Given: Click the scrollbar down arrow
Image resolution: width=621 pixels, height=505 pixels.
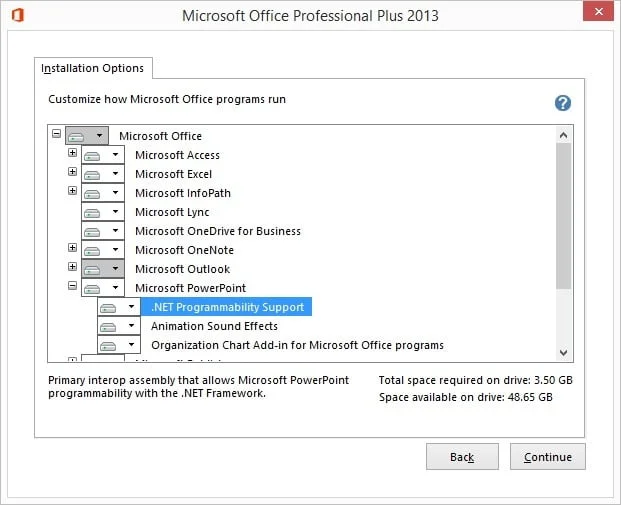Looking at the screenshot, I should [564, 352].
